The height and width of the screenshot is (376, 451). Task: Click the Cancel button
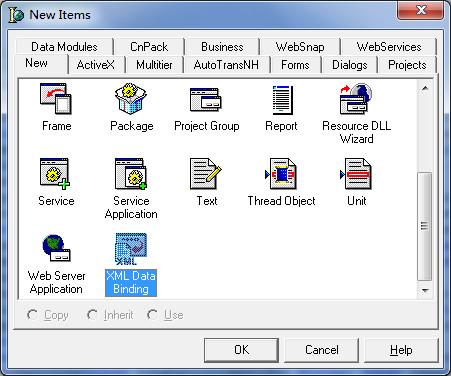[x=322, y=350]
